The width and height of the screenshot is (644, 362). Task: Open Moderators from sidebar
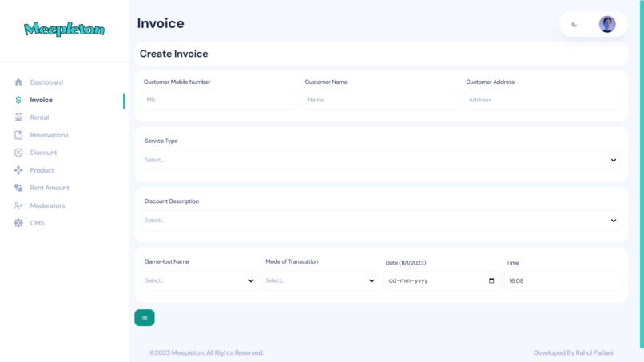pos(47,205)
